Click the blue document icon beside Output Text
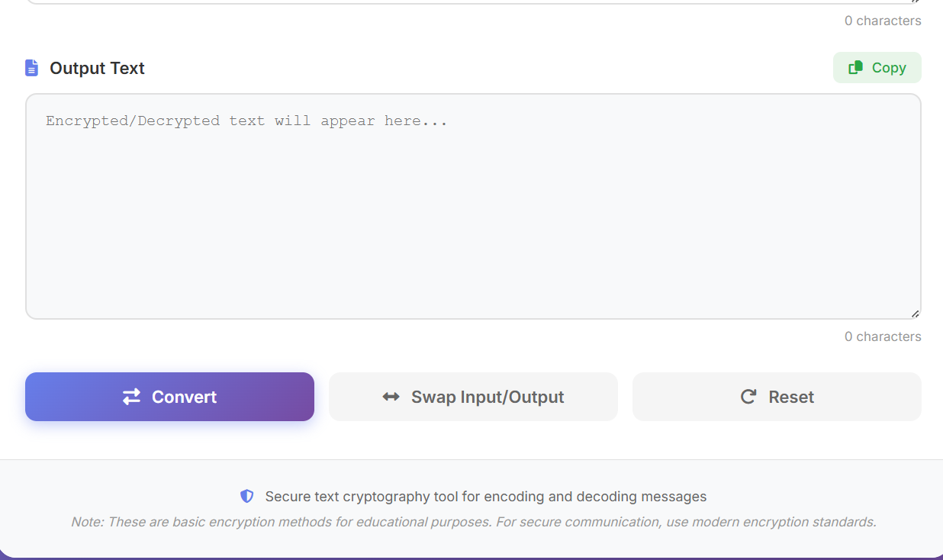The image size is (943, 560). (x=31, y=67)
